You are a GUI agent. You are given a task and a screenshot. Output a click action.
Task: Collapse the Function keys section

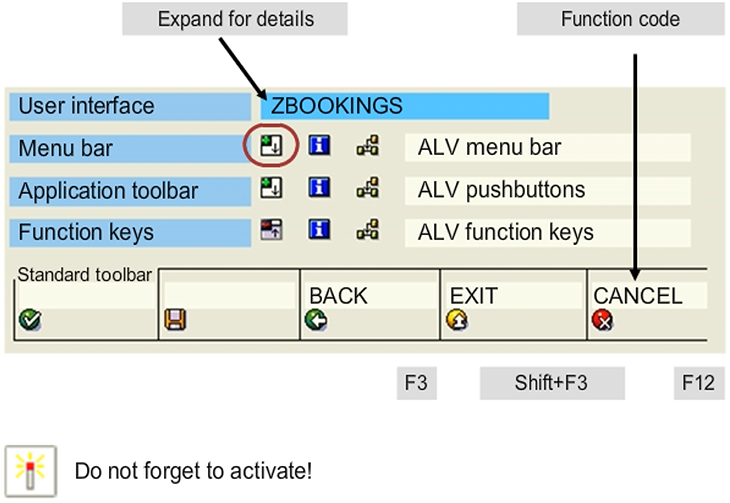click(x=270, y=231)
